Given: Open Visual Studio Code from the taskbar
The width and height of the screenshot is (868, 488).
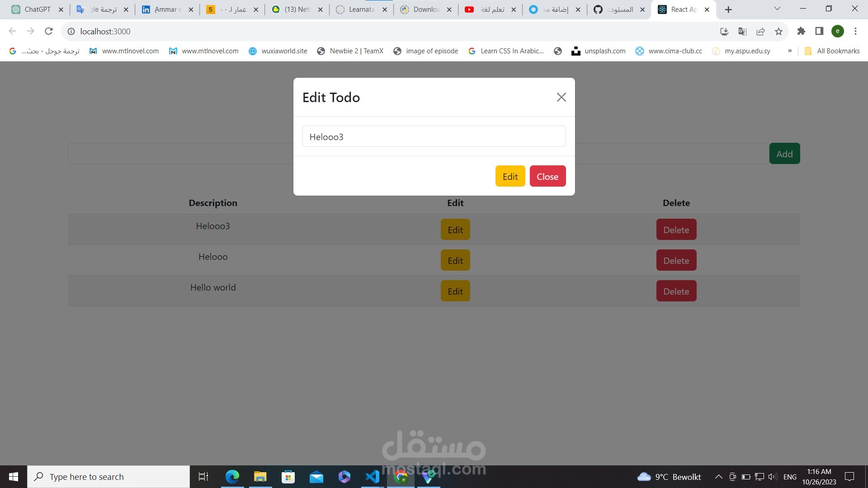Looking at the screenshot, I should click(x=373, y=477).
